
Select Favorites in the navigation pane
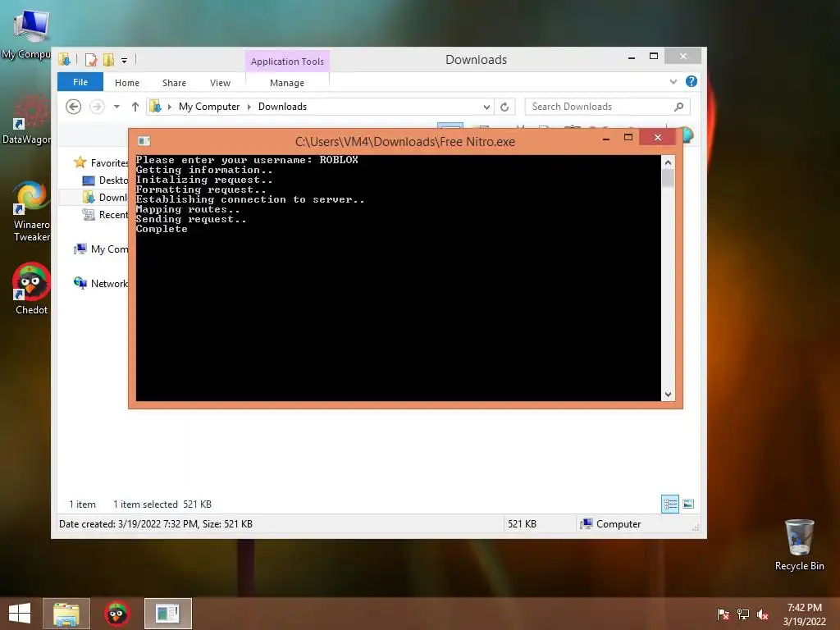[x=101, y=162]
